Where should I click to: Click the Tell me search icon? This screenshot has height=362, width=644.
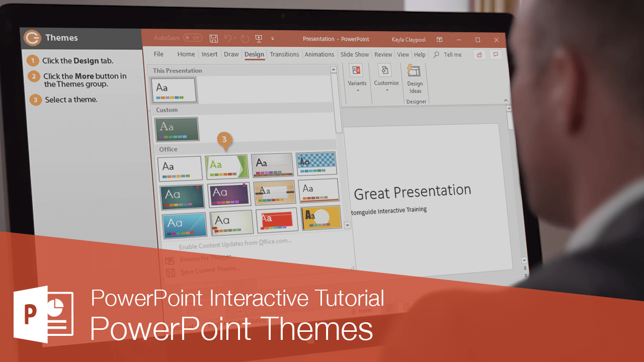[x=436, y=54]
